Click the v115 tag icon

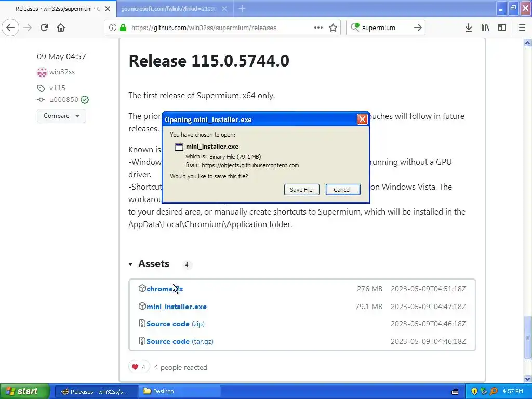[41, 88]
